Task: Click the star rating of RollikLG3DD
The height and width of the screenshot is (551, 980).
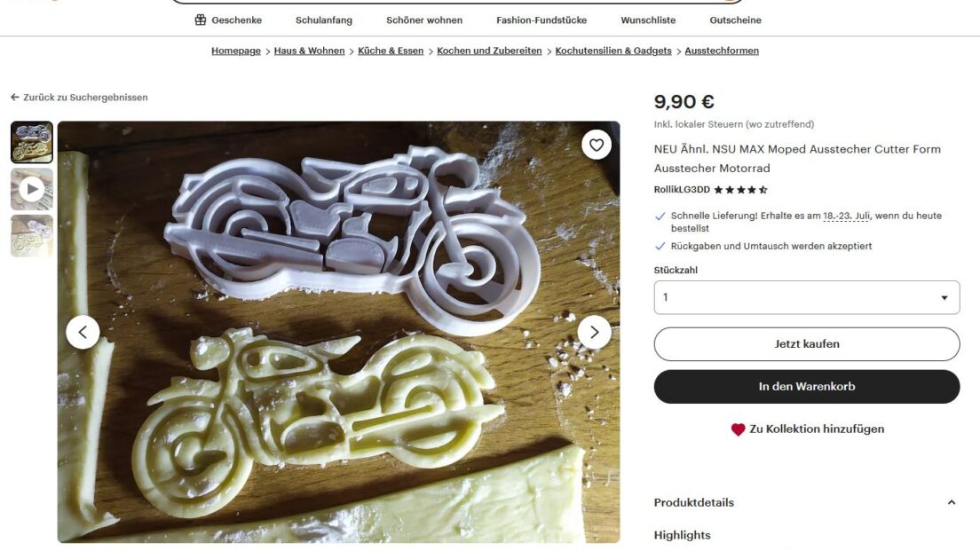Action: point(740,190)
